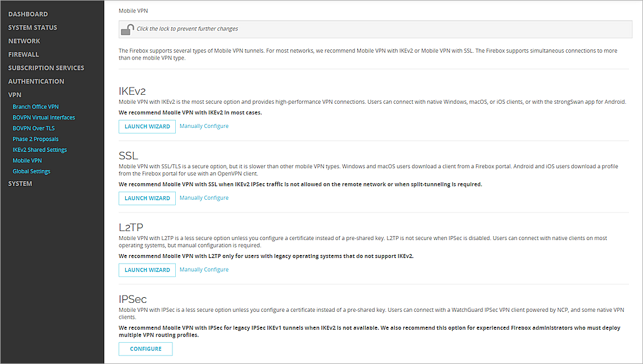Click the lock icon to prevent changes
The height and width of the screenshot is (364, 643).
point(128,29)
